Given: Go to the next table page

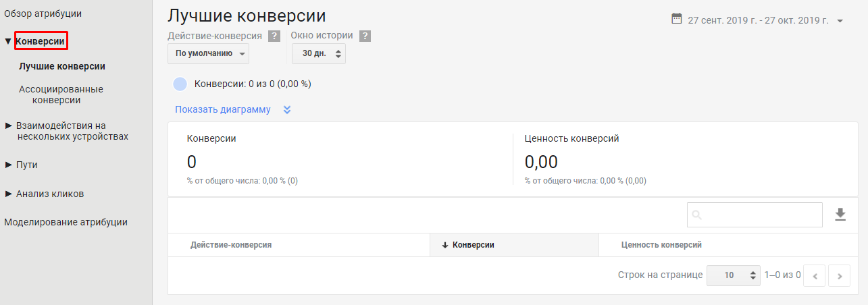Looking at the screenshot, I should coord(839,275).
